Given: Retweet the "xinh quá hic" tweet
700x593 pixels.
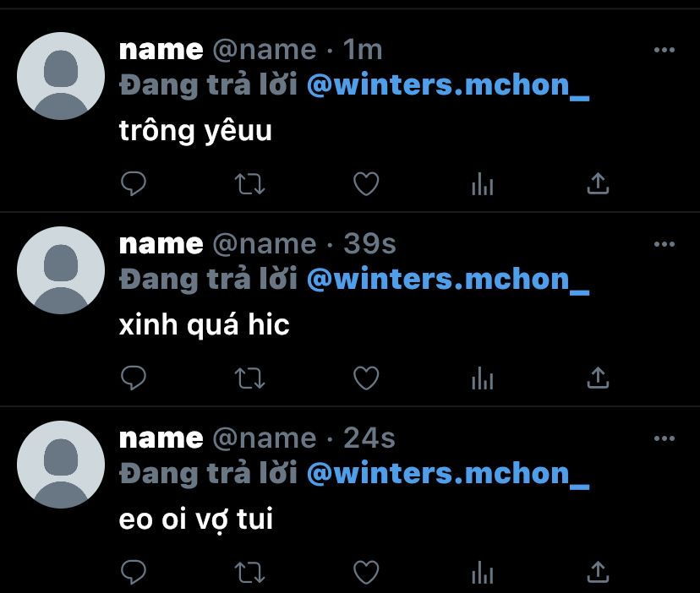Looking at the screenshot, I should (x=250, y=378).
